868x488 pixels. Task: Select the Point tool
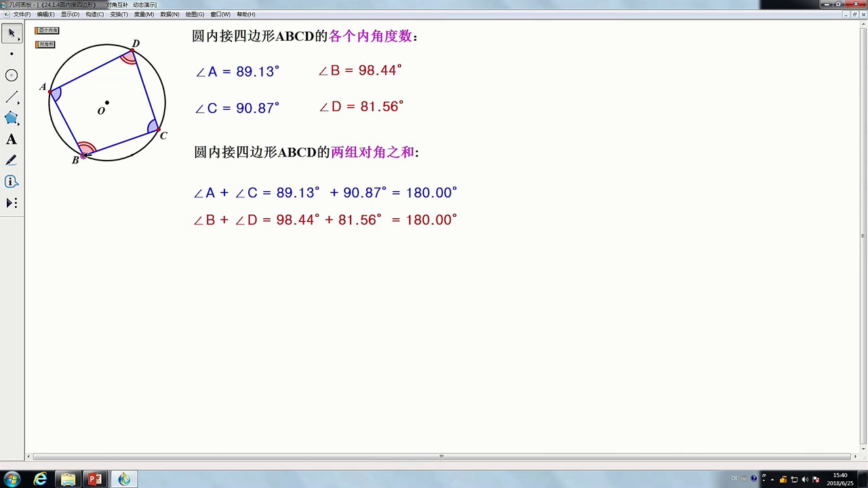[x=12, y=54]
